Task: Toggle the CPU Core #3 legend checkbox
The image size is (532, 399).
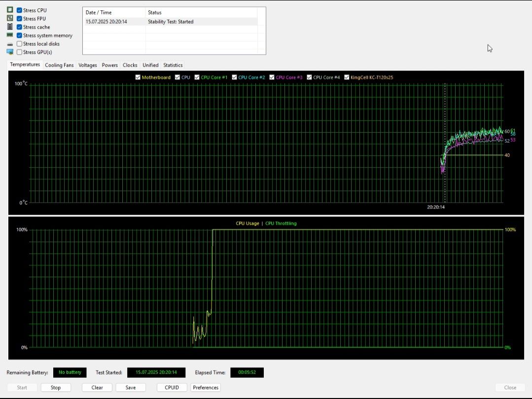Action: (272, 77)
